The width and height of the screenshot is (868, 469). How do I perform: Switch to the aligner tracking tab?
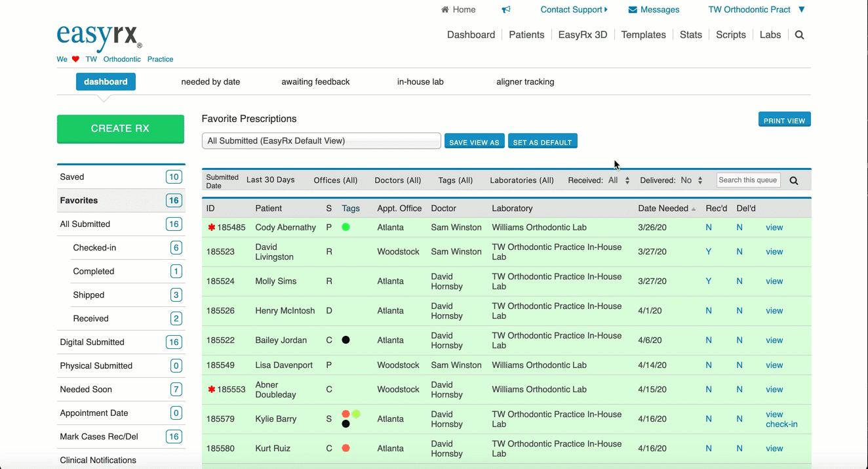[x=525, y=82]
